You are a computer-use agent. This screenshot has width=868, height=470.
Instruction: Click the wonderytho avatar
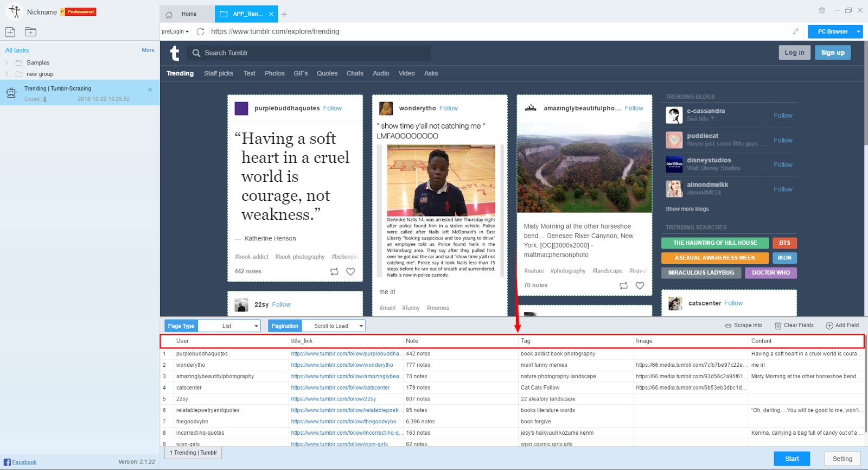point(386,109)
